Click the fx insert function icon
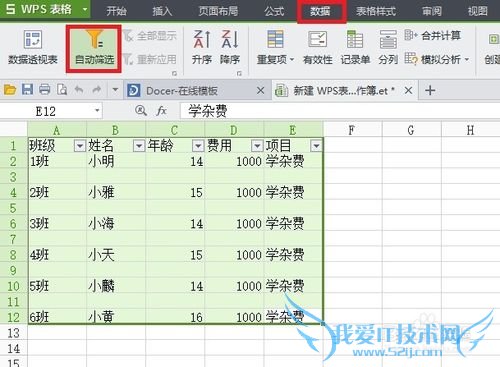Viewport: 500px width, 367px height. click(x=162, y=111)
